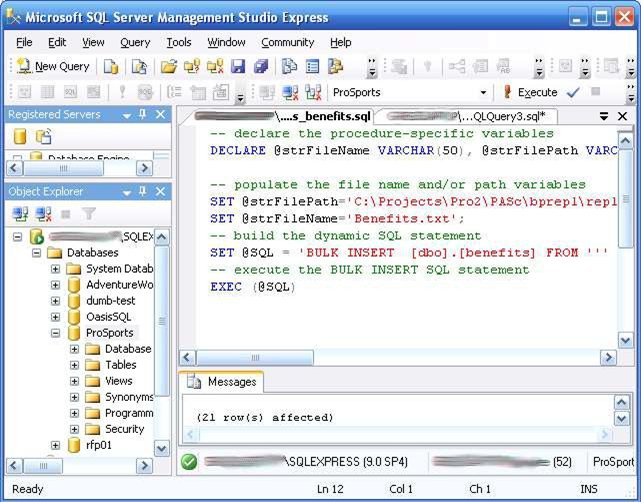The width and height of the screenshot is (641, 502).
Task: Click the Execute button
Action: (530, 92)
